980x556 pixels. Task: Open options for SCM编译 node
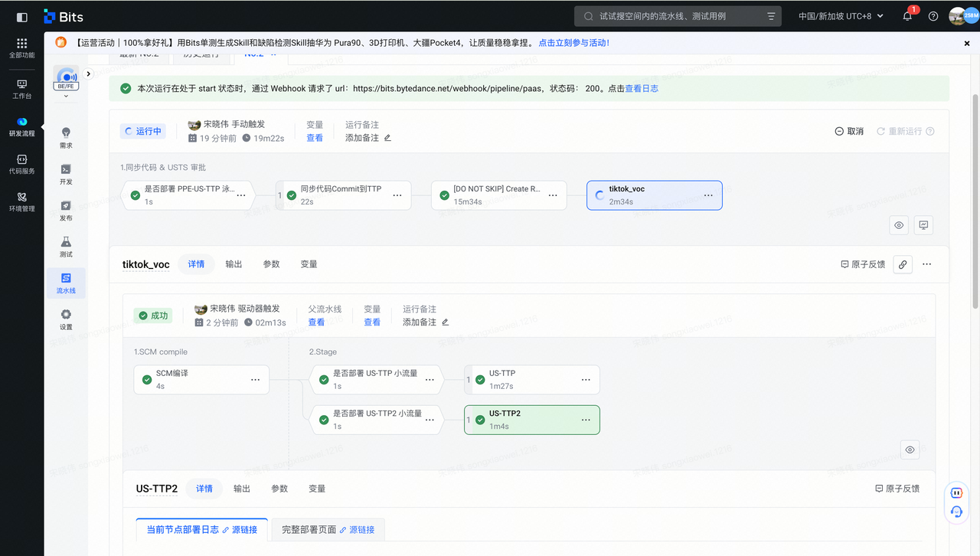(255, 380)
